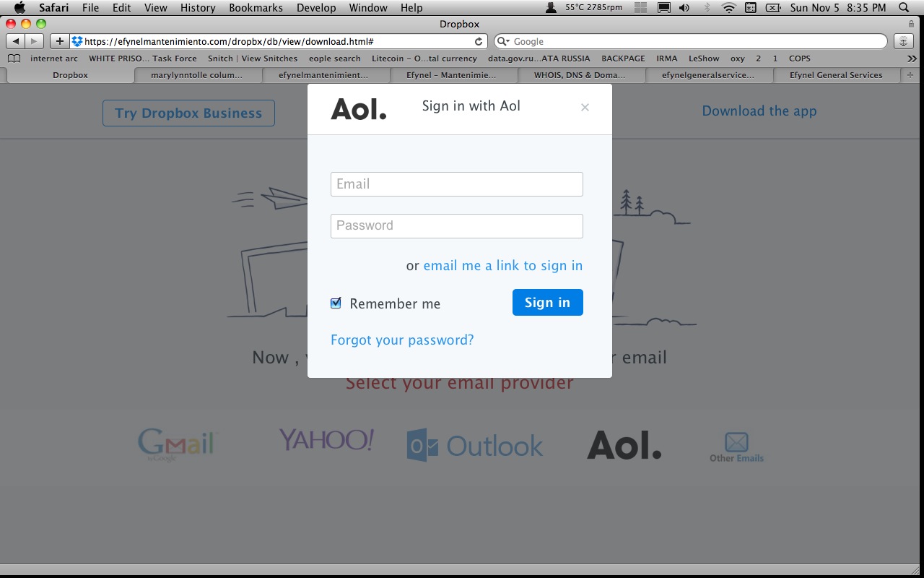Click the Forgot your password link
924x578 pixels.
(402, 340)
